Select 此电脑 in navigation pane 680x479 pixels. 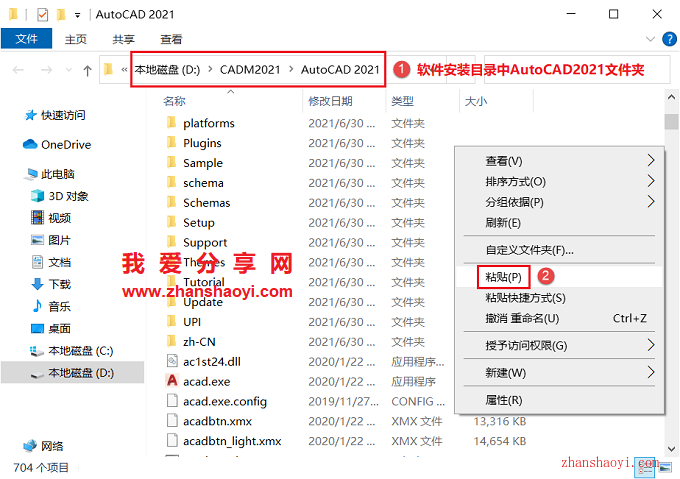tap(49, 174)
